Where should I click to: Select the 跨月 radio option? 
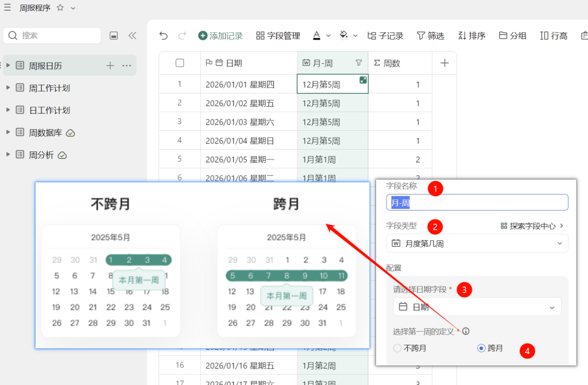pyautogui.click(x=490, y=348)
